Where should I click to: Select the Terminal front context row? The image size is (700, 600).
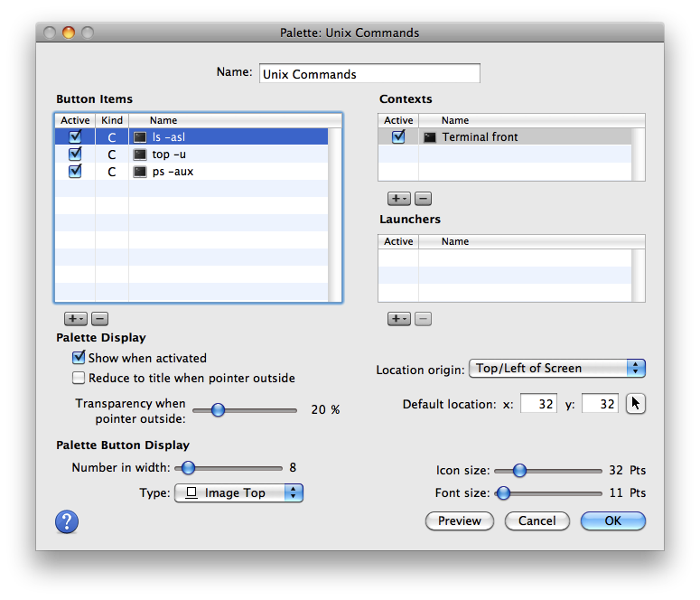click(x=505, y=136)
